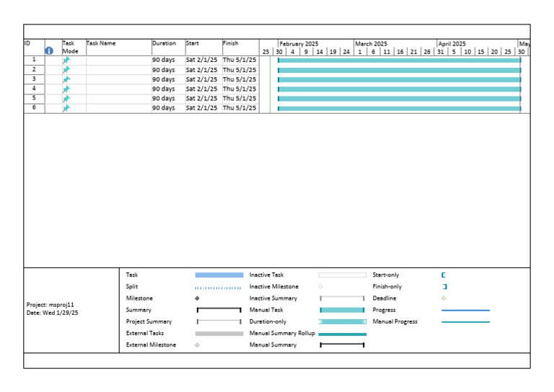Select the Gantt bar for task 3
554x392 pixels.
pos(399,79)
